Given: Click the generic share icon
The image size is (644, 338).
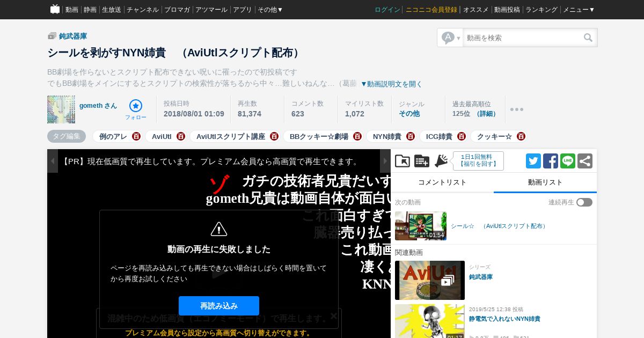Looking at the screenshot, I should click(x=585, y=161).
